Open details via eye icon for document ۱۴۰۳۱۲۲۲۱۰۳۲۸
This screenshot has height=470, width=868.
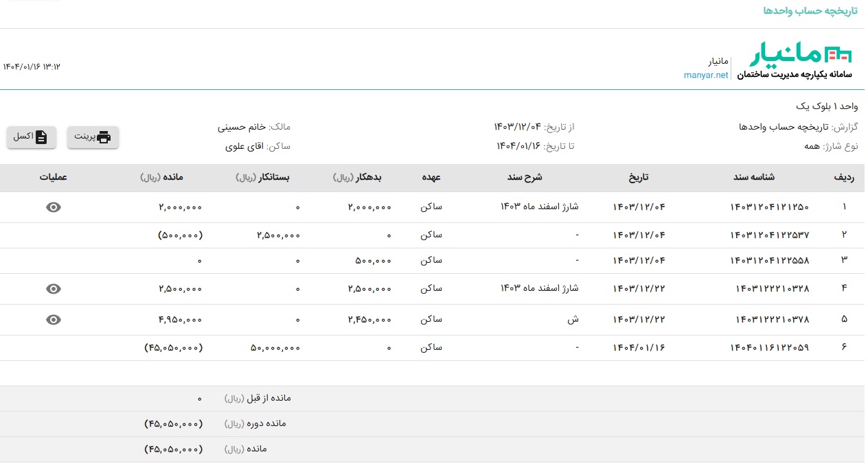coord(54,289)
